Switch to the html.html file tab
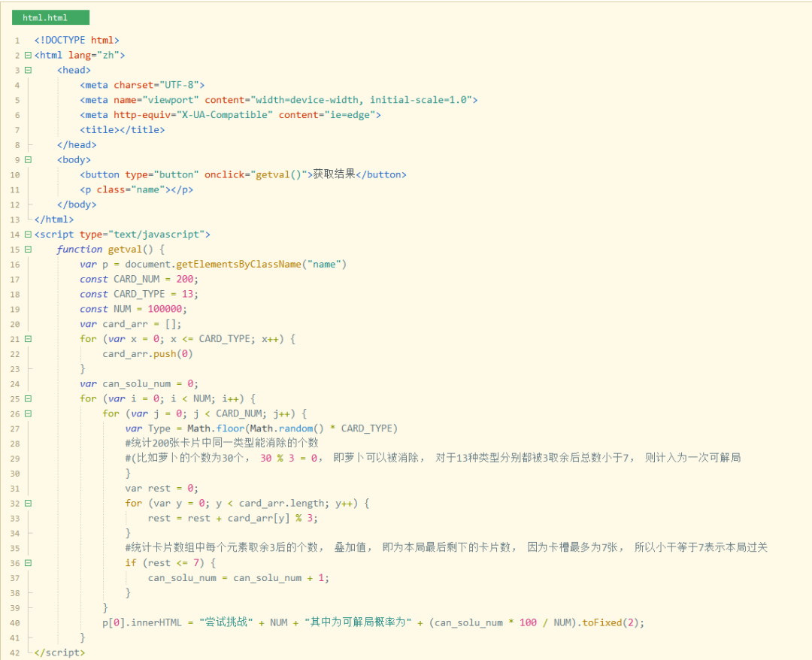812x660 pixels. click(x=50, y=17)
